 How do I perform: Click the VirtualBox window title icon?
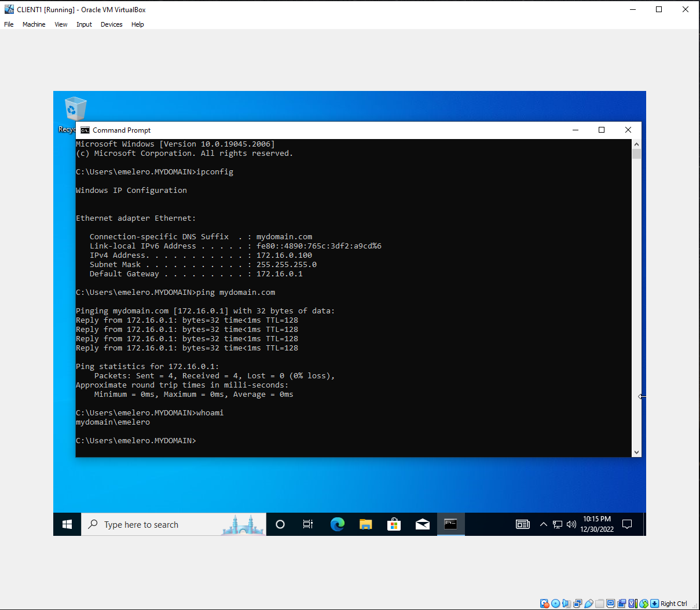click(x=9, y=9)
